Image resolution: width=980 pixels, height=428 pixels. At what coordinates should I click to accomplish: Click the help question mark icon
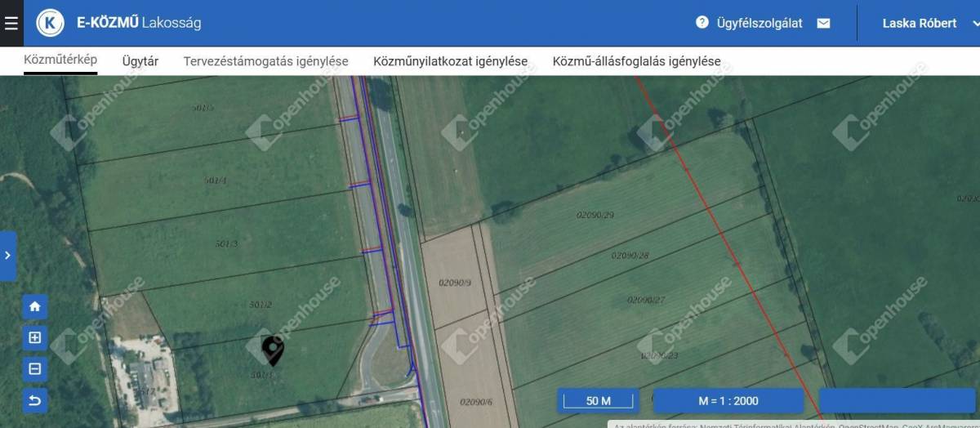pos(702,23)
